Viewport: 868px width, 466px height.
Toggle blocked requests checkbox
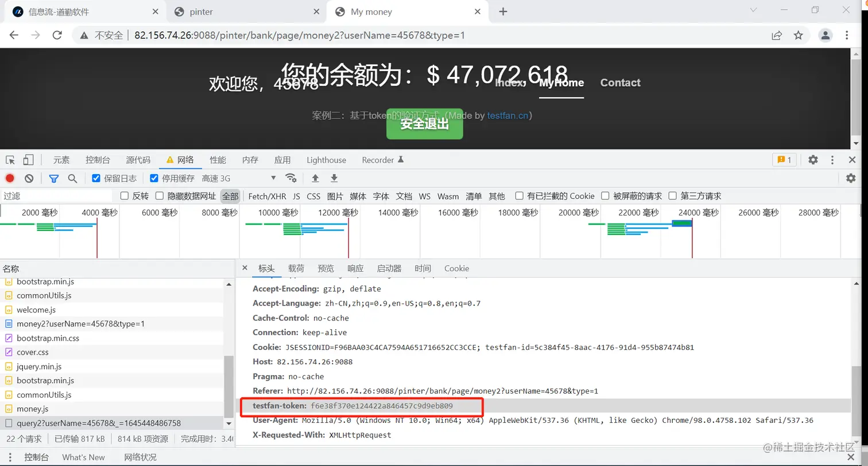pyautogui.click(x=605, y=196)
